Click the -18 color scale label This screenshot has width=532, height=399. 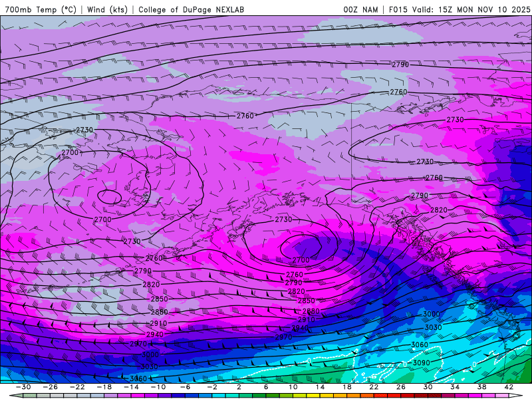(104, 387)
